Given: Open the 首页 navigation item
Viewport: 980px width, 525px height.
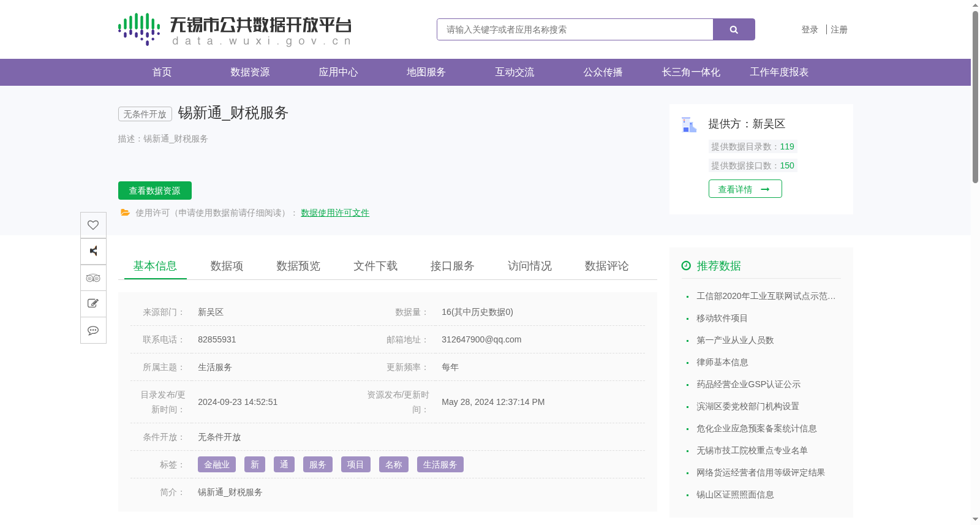Looking at the screenshot, I should 162,72.
